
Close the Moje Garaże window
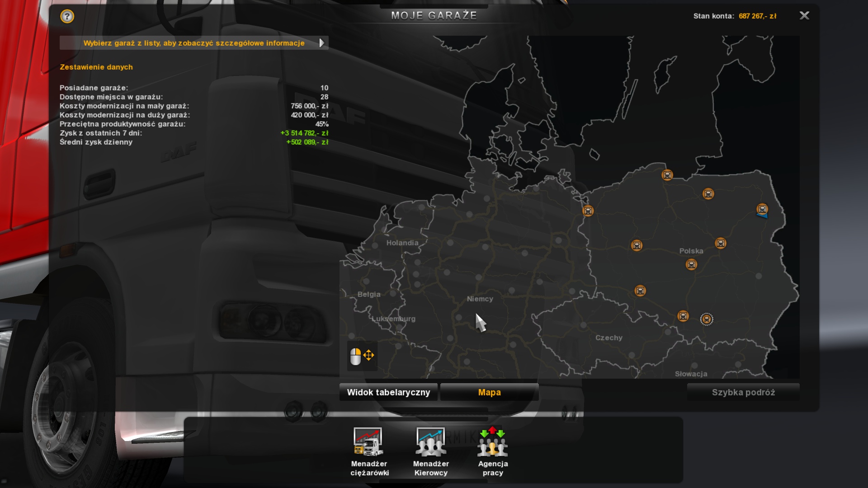tap(804, 16)
